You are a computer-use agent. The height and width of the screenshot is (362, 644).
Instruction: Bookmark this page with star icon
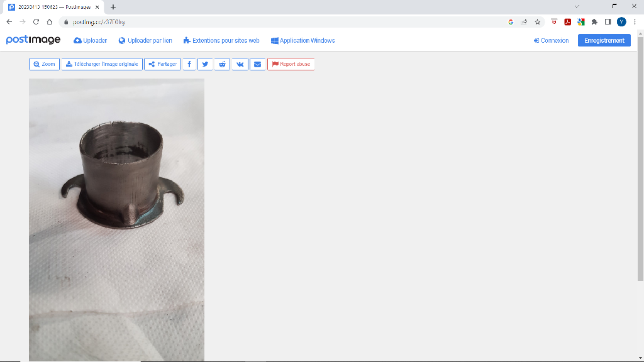point(538,21)
